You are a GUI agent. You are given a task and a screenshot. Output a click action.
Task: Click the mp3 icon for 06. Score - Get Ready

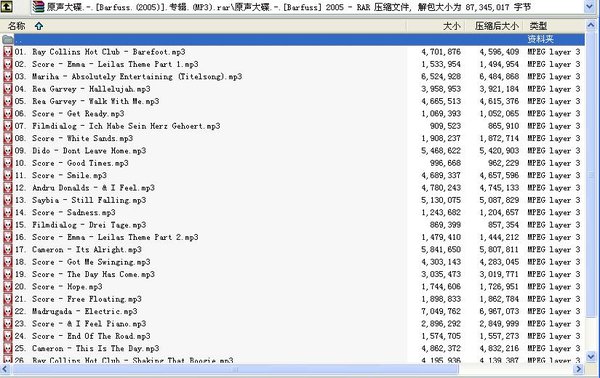(x=8, y=114)
